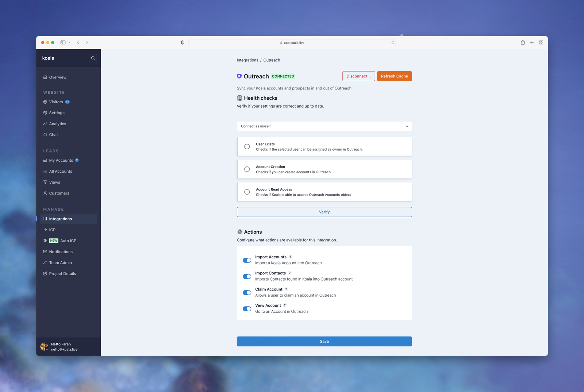The width and height of the screenshot is (584, 392).
Task: Open the Analytics page in sidebar
Action: click(58, 124)
